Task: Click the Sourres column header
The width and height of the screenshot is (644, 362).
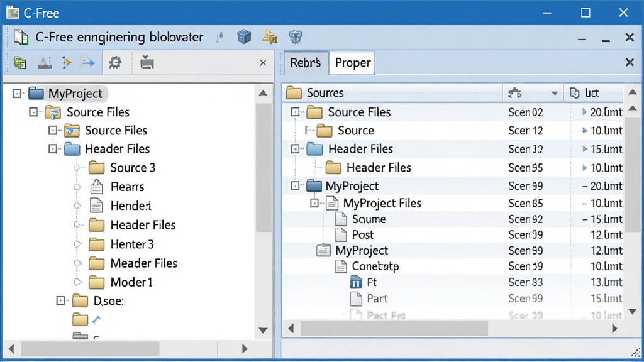Action: pos(392,93)
